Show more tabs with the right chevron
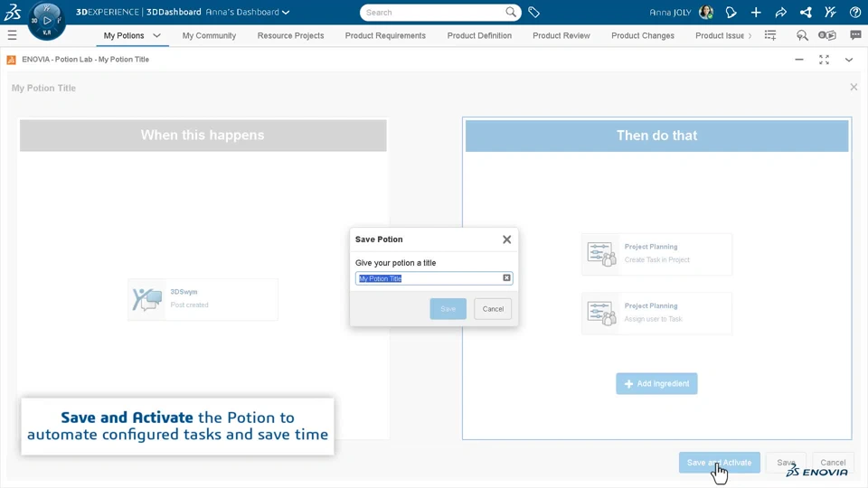868x488 pixels. coord(750,35)
